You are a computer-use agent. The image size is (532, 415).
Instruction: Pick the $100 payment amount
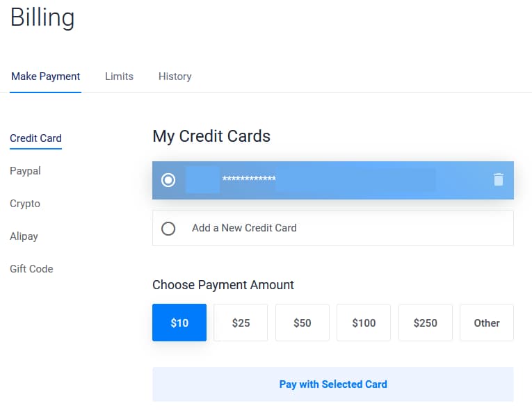(364, 323)
